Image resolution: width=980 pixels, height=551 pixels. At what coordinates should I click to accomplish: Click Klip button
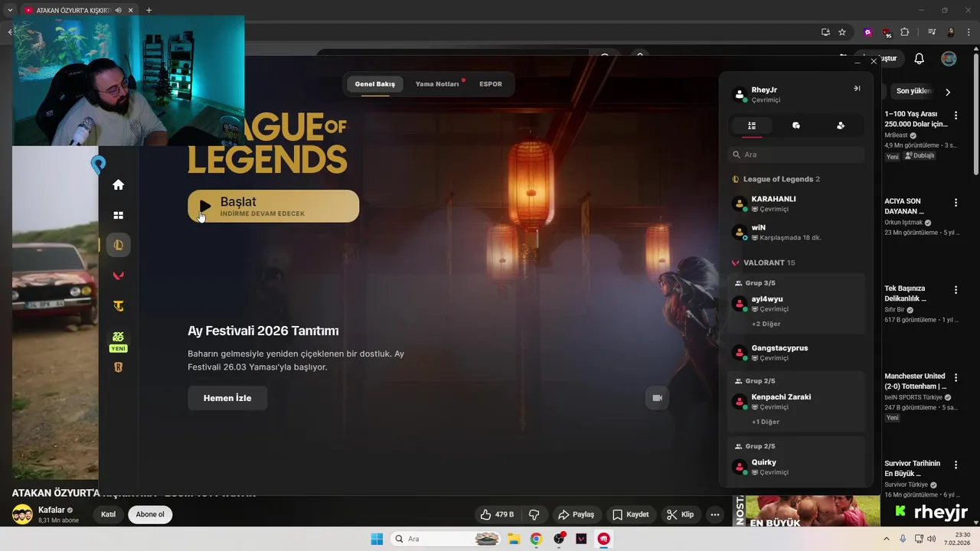click(680, 514)
